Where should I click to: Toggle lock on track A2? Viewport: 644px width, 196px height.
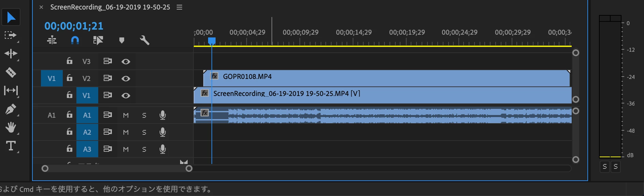(x=69, y=132)
